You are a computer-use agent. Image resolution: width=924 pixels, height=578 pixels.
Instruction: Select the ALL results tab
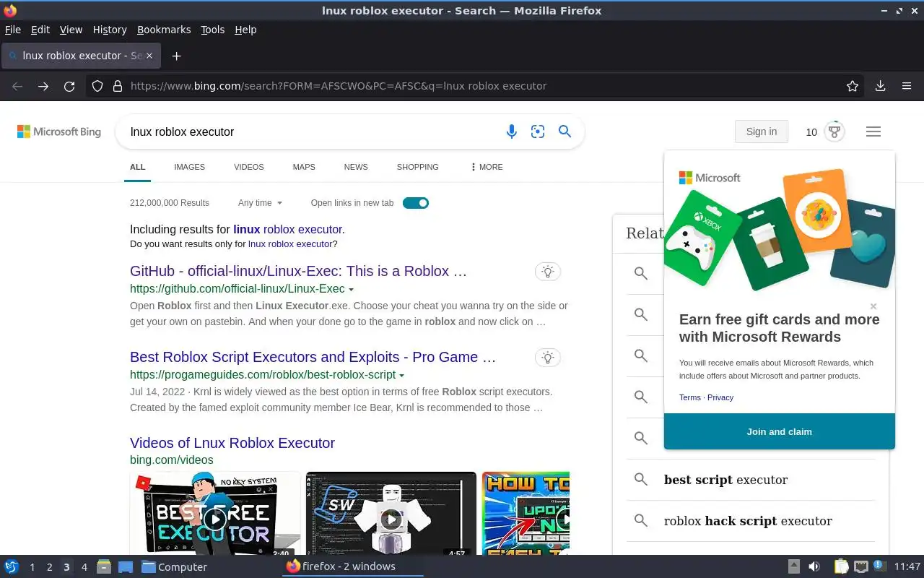(x=137, y=167)
